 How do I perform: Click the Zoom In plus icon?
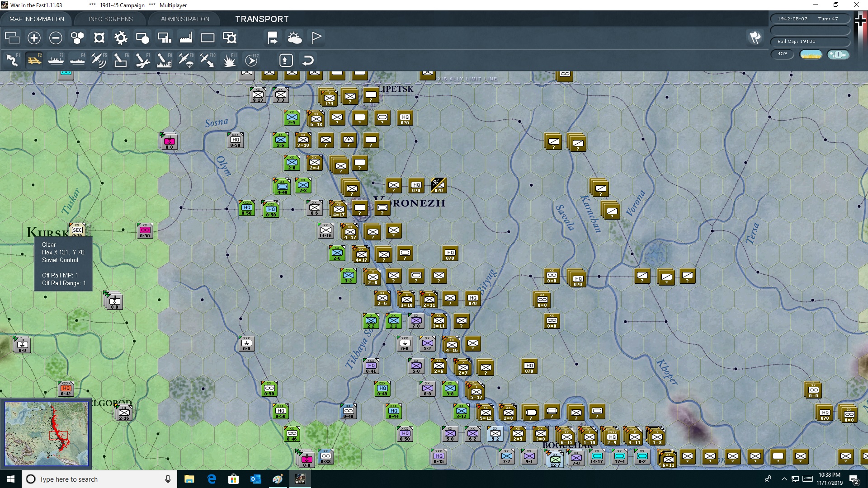34,38
